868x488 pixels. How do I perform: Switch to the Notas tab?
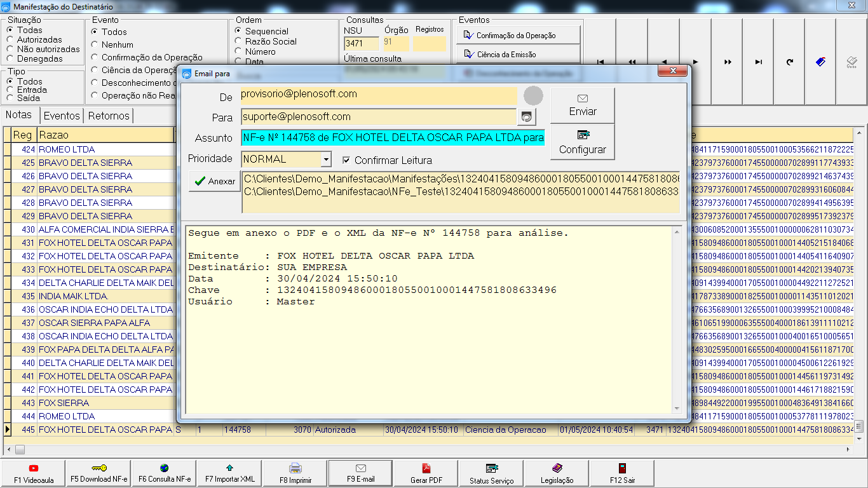19,115
